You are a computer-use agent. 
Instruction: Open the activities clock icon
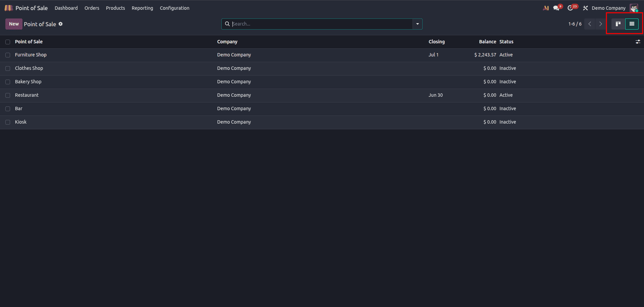[571, 8]
